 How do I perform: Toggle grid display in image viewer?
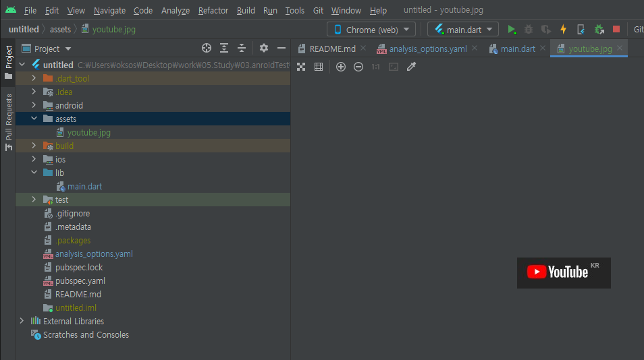coord(319,67)
